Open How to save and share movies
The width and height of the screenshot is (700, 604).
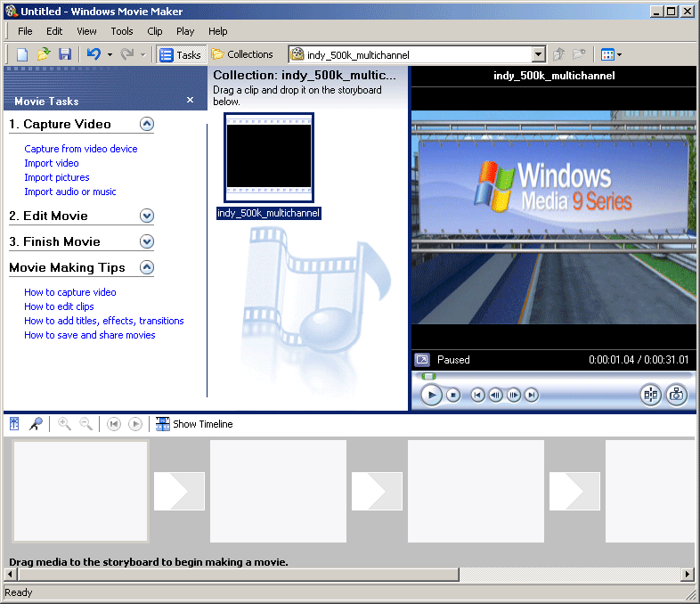(90, 335)
